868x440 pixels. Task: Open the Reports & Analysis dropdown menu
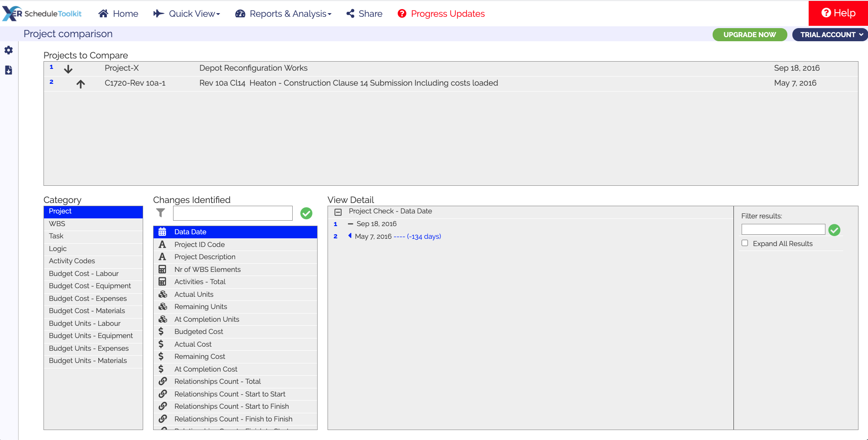(x=283, y=14)
